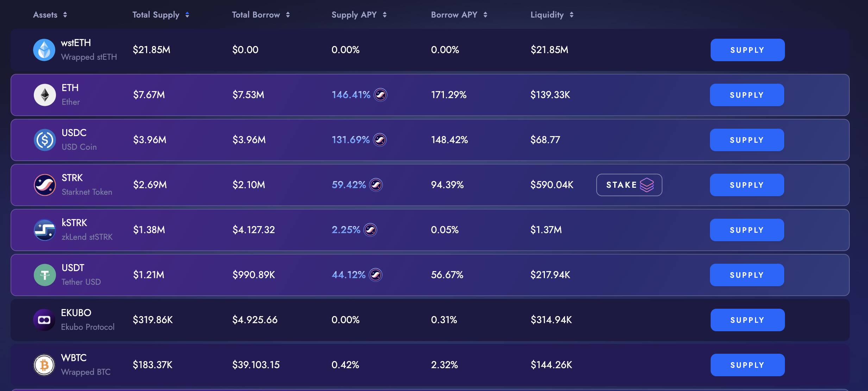Click the STRK Starknet Token icon

click(45, 185)
